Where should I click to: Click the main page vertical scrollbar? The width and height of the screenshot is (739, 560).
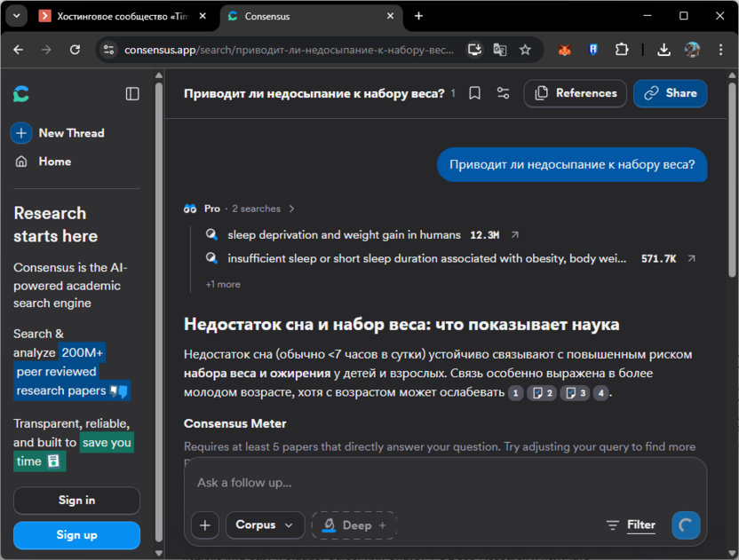(x=732, y=180)
